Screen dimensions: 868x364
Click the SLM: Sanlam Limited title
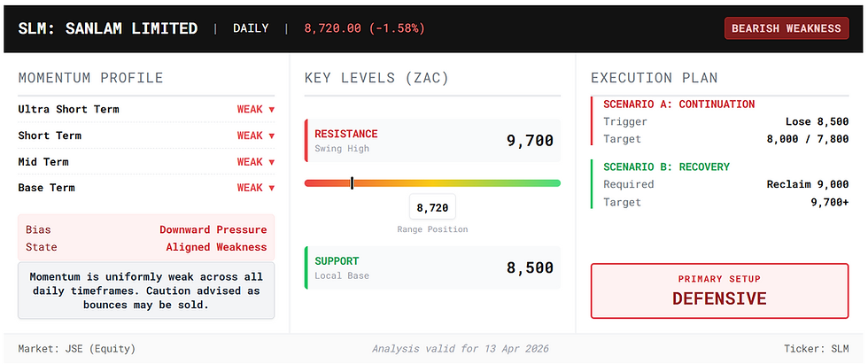108,28
